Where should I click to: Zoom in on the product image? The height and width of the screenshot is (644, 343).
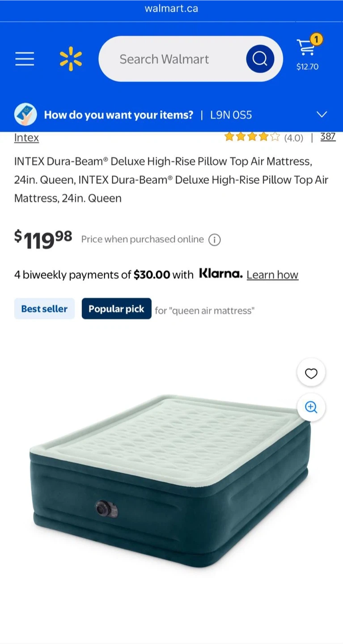(x=311, y=407)
